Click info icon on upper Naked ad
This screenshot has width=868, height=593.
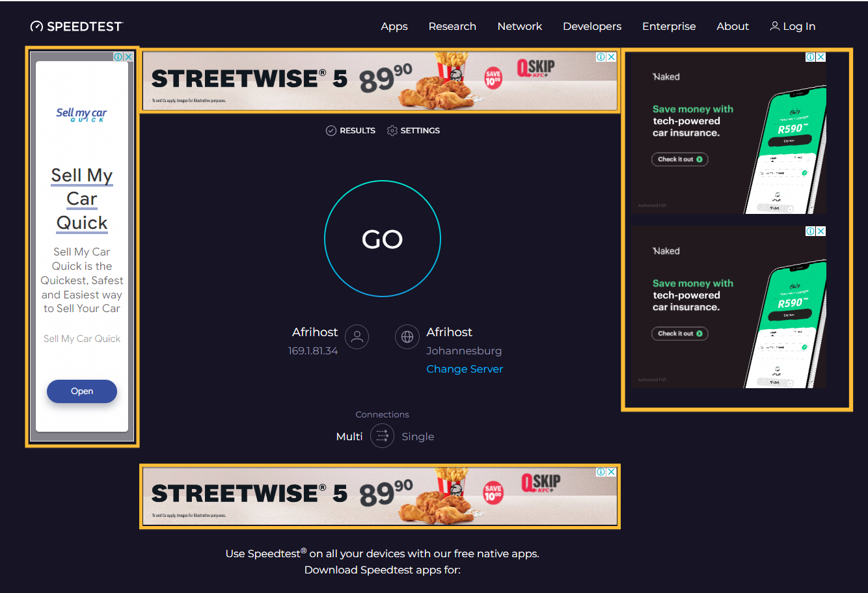click(x=811, y=57)
